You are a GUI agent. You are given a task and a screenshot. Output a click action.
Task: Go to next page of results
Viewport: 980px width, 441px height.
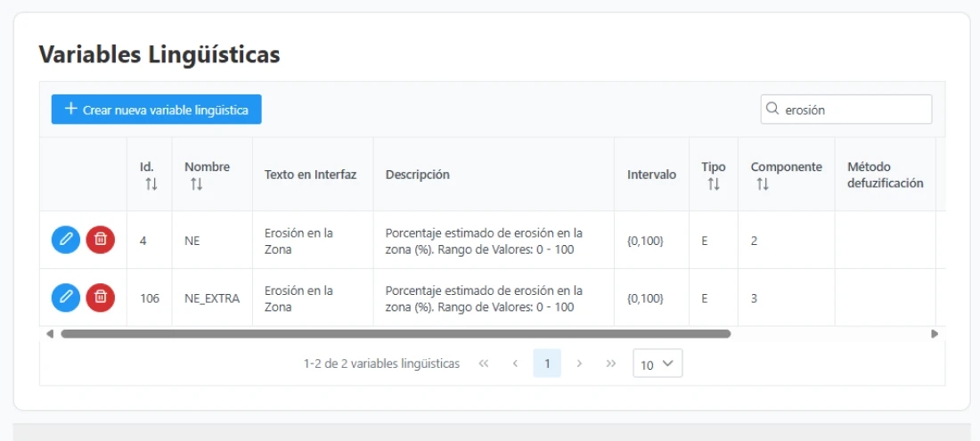(579, 363)
